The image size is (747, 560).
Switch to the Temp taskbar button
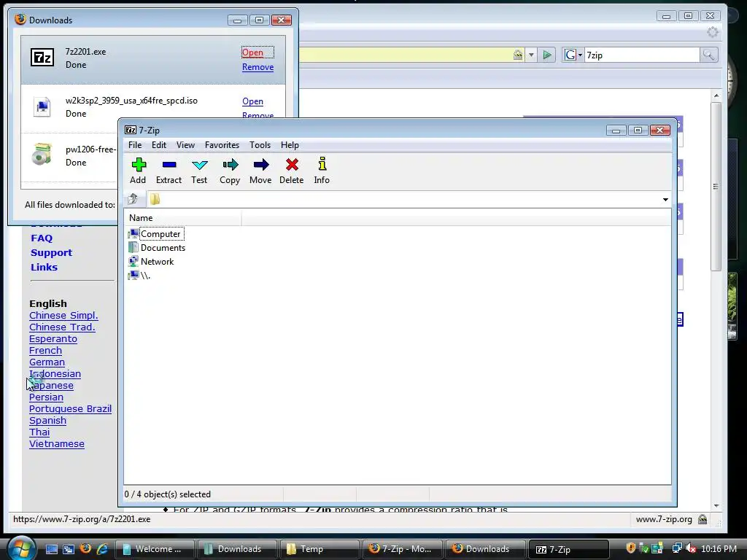(x=320, y=549)
